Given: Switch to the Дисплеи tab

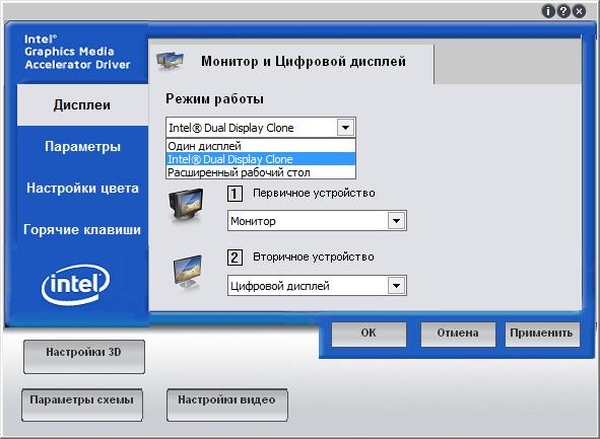Looking at the screenshot, I should click(x=82, y=105).
